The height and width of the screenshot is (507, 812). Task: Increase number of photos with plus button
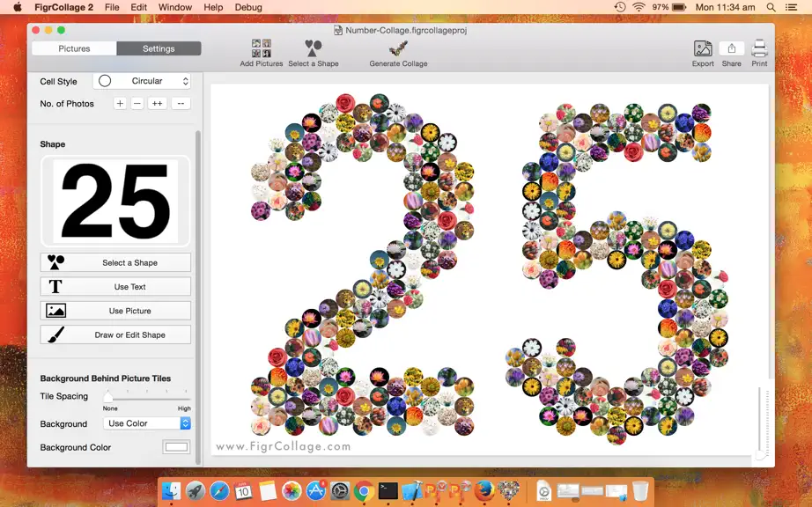click(x=120, y=104)
